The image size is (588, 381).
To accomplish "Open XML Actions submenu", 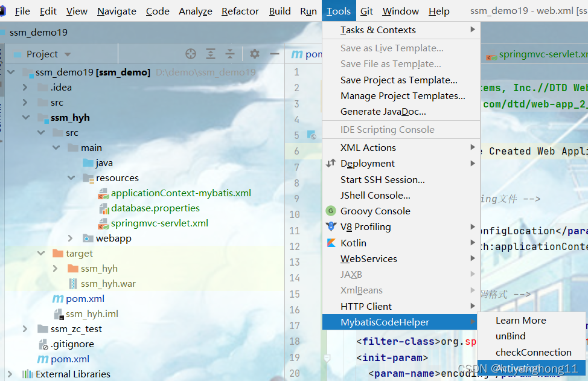I will [x=401, y=147].
